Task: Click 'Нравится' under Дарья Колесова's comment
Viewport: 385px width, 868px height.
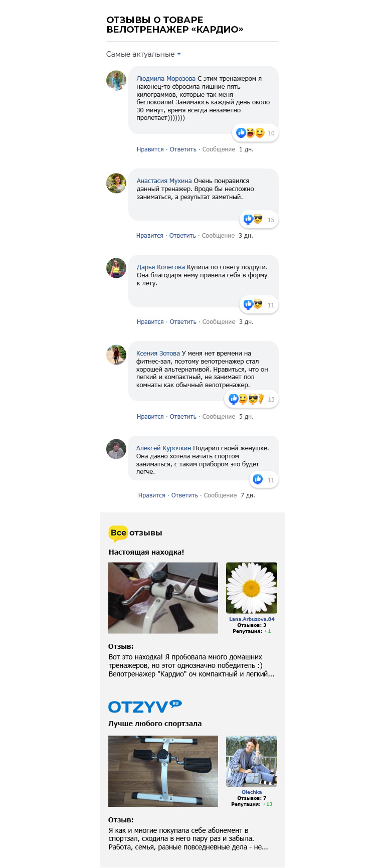Action: (150, 322)
